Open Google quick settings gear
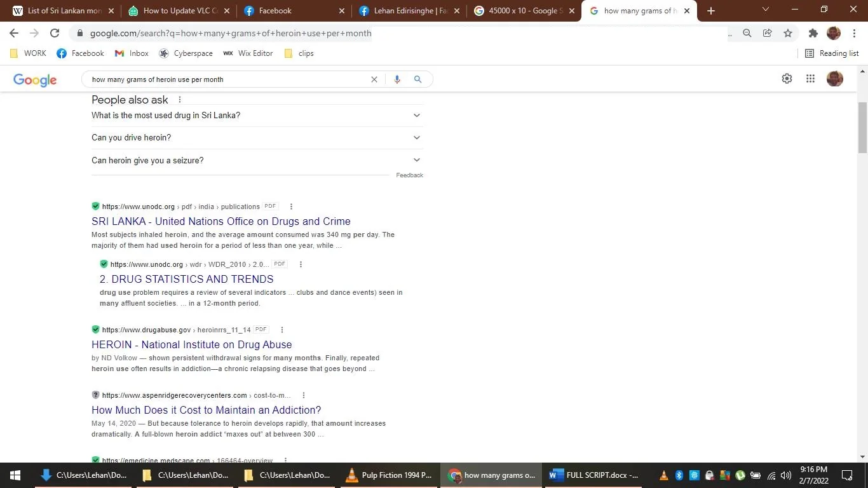The image size is (868, 488). click(x=787, y=79)
